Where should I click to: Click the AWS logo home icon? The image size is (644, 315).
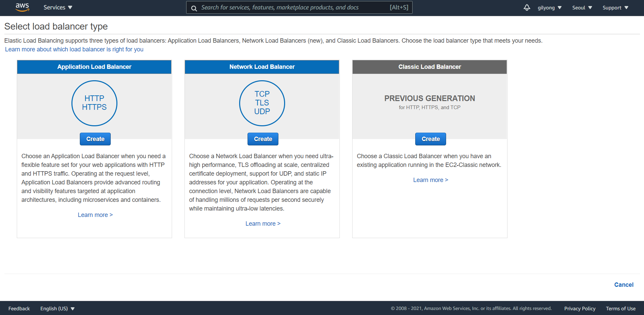click(x=22, y=7)
